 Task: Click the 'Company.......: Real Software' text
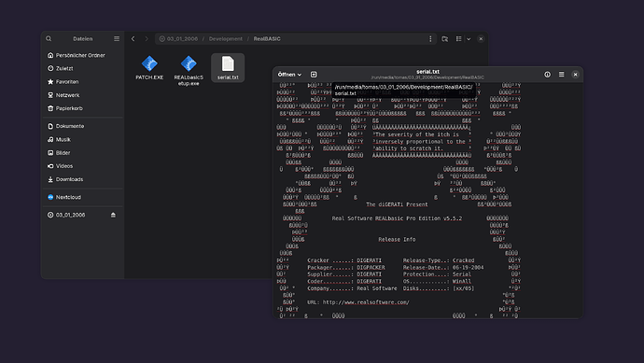pyautogui.click(x=352, y=288)
